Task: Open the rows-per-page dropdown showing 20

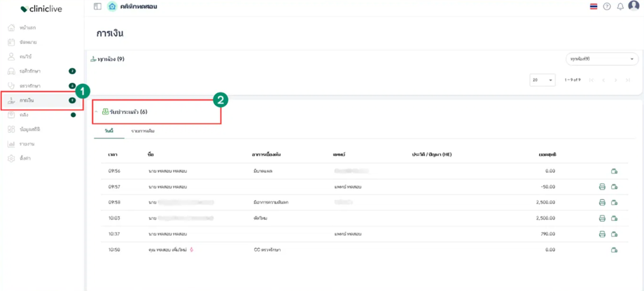Action: [x=542, y=80]
